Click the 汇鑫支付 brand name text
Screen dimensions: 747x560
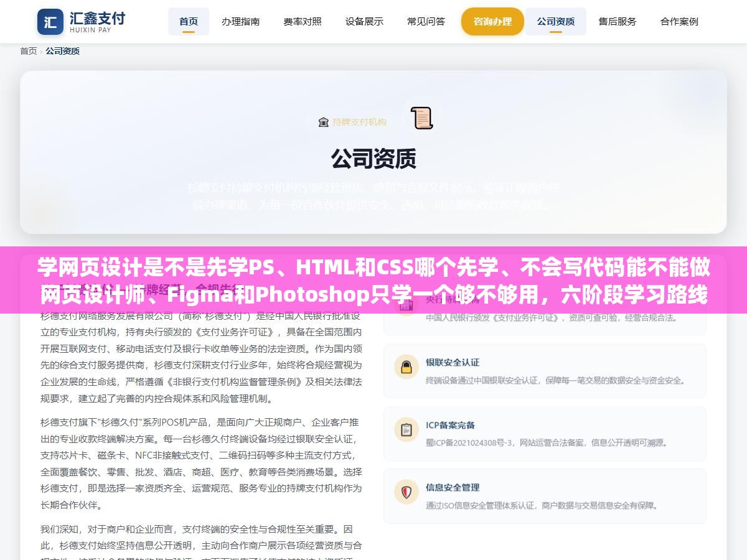[x=98, y=17]
